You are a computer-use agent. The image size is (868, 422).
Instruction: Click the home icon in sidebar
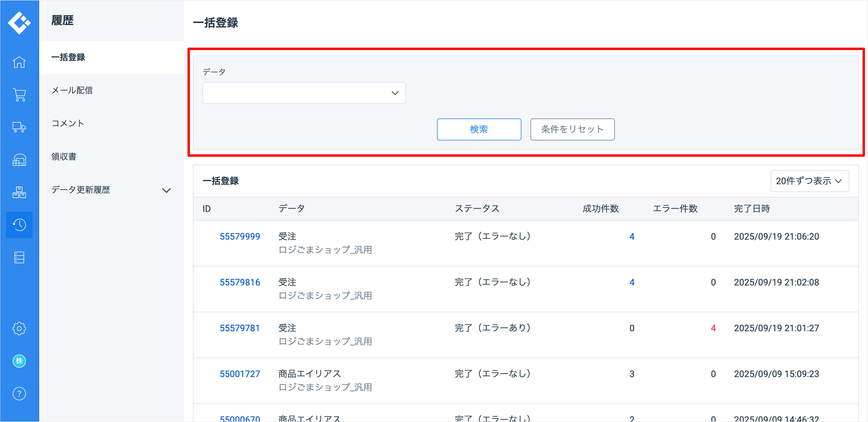pos(19,62)
